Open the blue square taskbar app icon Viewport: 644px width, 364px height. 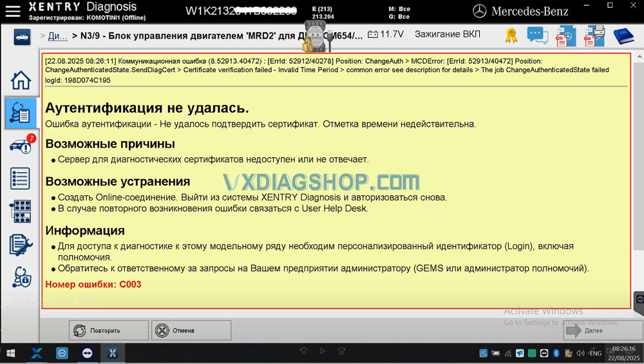click(62, 353)
